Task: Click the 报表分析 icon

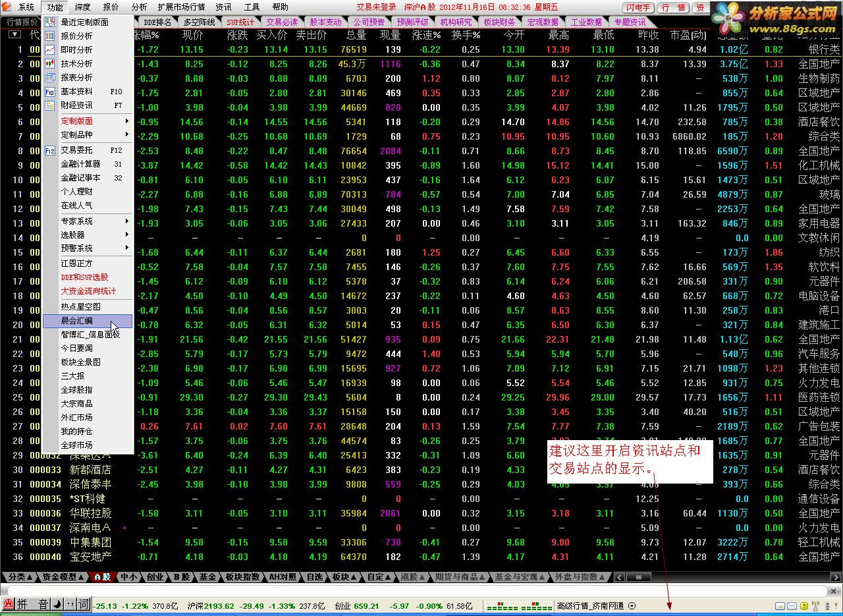Action: click(50, 78)
